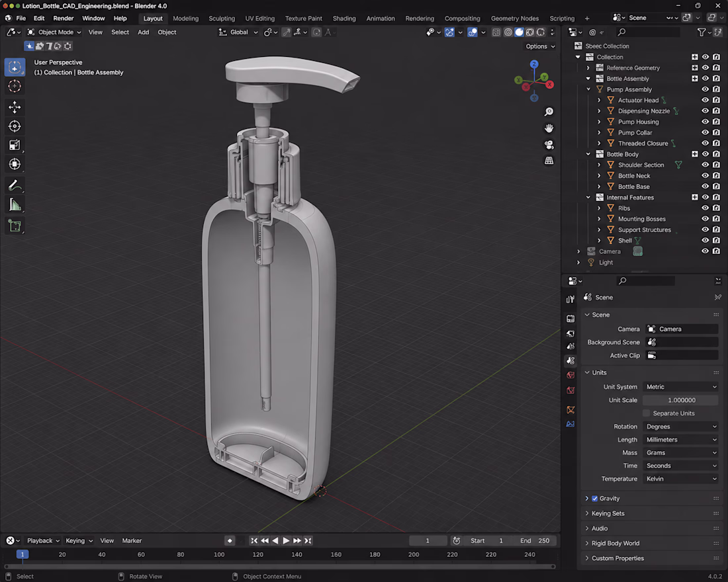Uncheck the Gravity checkbox
This screenshot has height=582, width=728.
pos(595,499)
